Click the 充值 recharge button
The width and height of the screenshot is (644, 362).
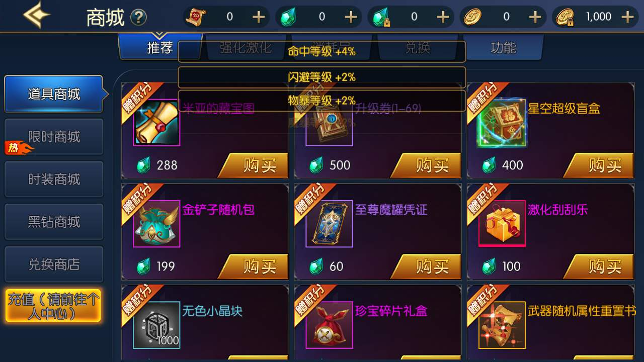tap(53, 306)
